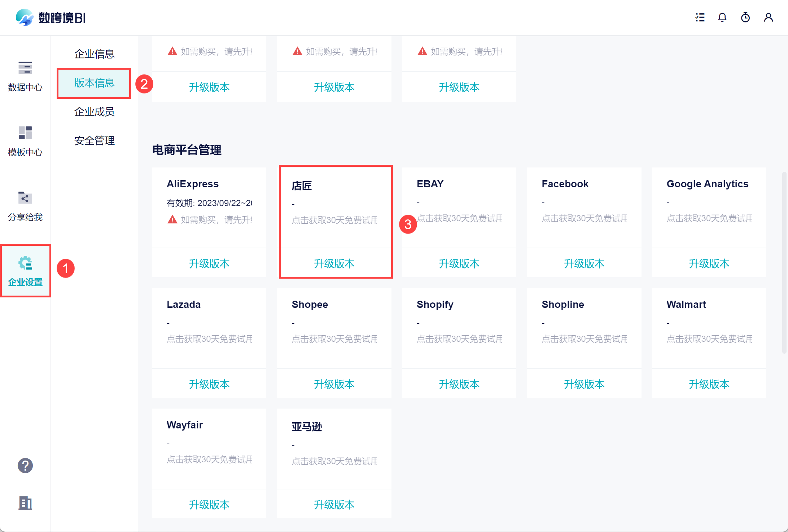
Task: Open 企业成员 menu item
Action: pos(94,112)
